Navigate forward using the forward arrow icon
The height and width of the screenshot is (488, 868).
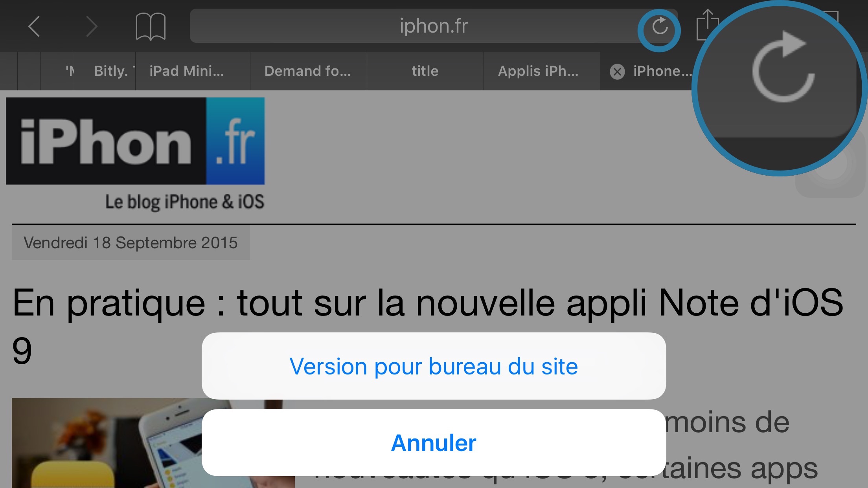pos(91,25)
